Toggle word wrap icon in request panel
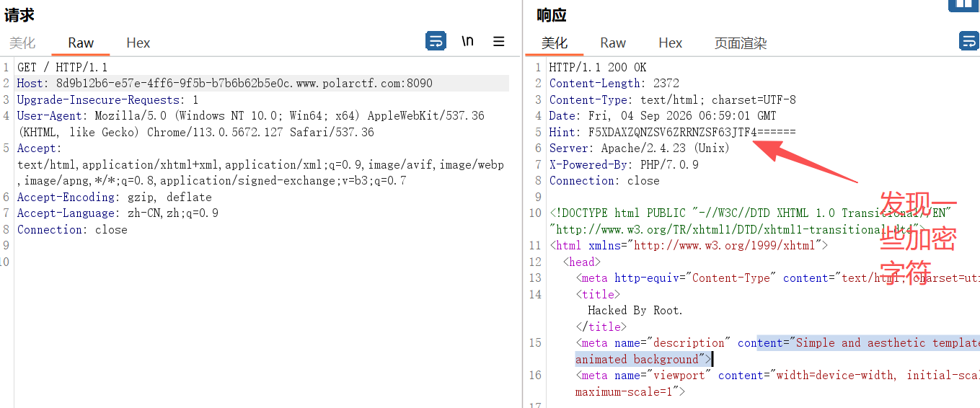Viewport: 980px width, 408px height. [436, 41]
